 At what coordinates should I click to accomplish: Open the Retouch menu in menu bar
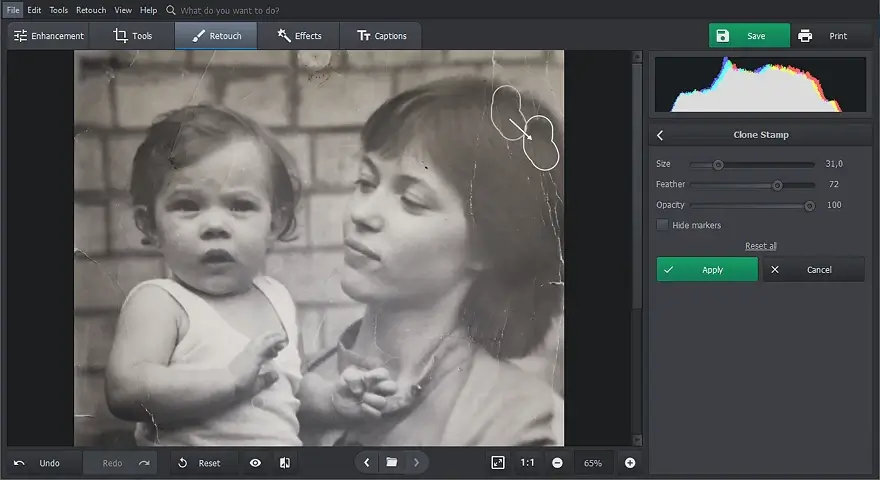[91, 10]
